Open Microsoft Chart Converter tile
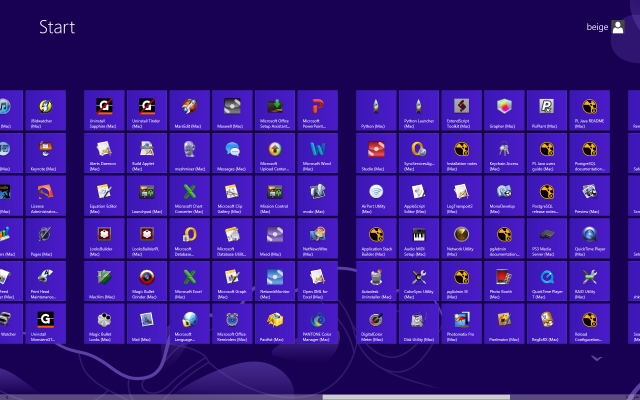 (189, 196)
